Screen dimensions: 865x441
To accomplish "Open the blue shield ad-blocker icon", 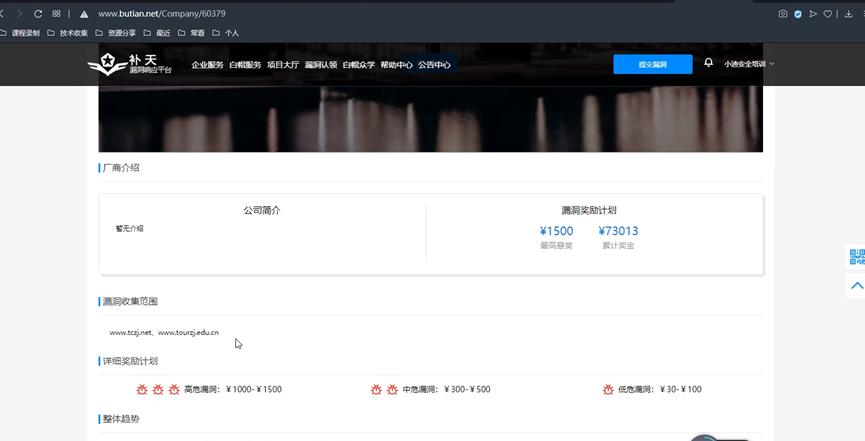I will (798, 14).
